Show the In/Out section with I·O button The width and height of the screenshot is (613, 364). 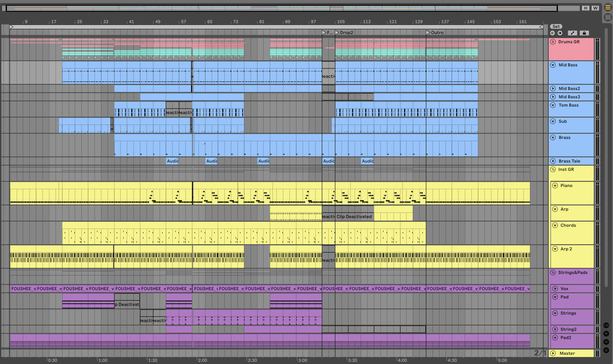[606, 326]
